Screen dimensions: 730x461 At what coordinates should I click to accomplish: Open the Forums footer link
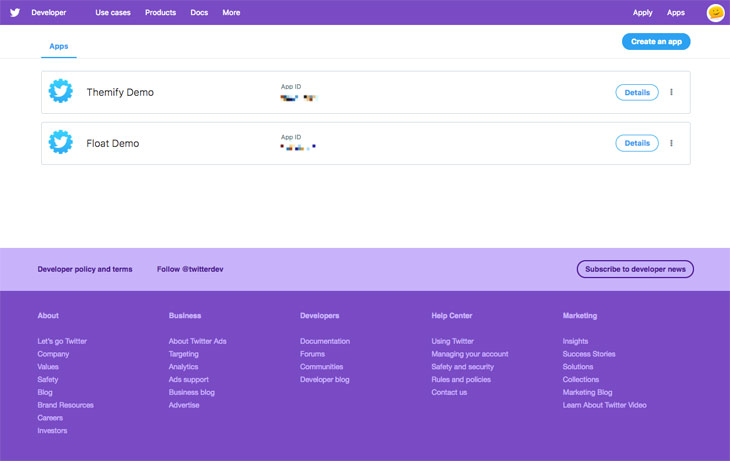tap(312, 354)
